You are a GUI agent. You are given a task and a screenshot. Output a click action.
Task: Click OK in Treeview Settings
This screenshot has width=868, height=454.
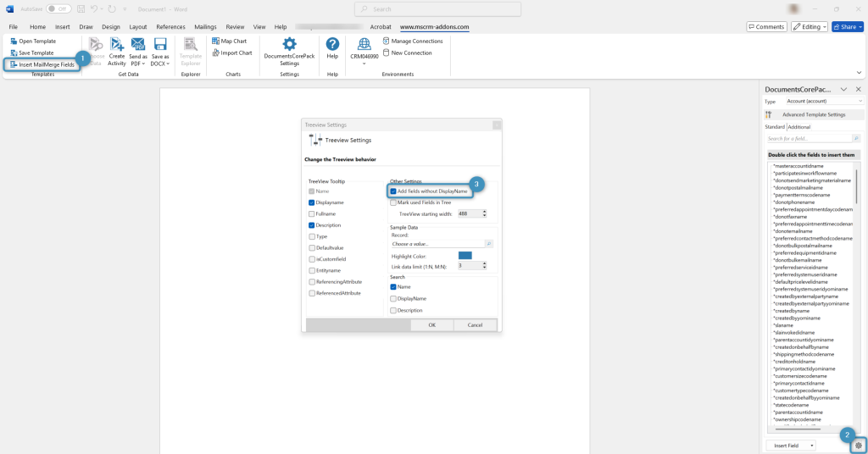(x=431, y=325)
